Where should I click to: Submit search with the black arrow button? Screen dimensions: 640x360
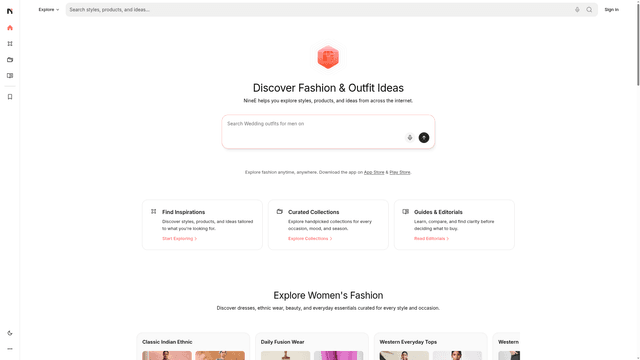point(424,138)
